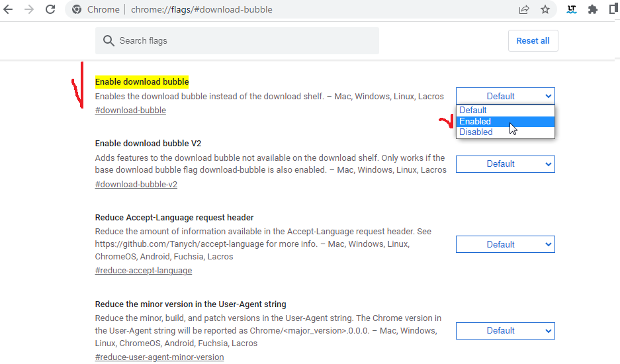Open the #download-bubble anchor link
Image resolution: width=620 pixels, height=364 pixels.
click(130, 111)
